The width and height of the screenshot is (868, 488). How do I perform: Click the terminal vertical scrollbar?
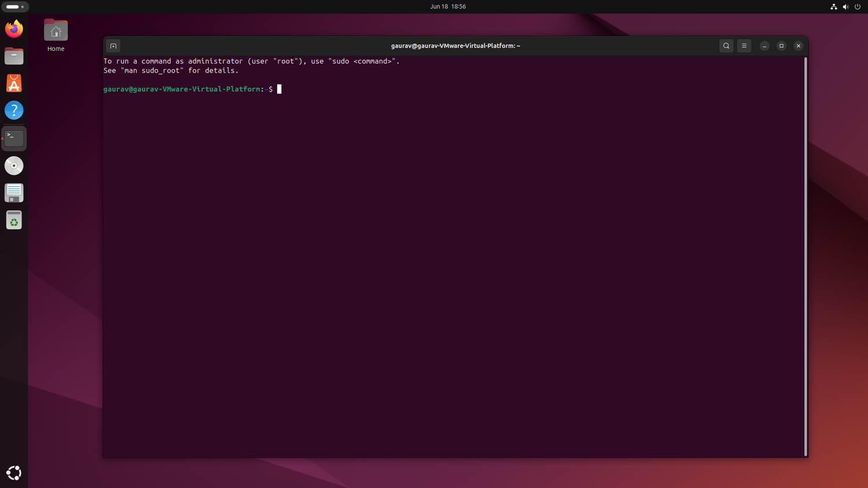(806, 257)
